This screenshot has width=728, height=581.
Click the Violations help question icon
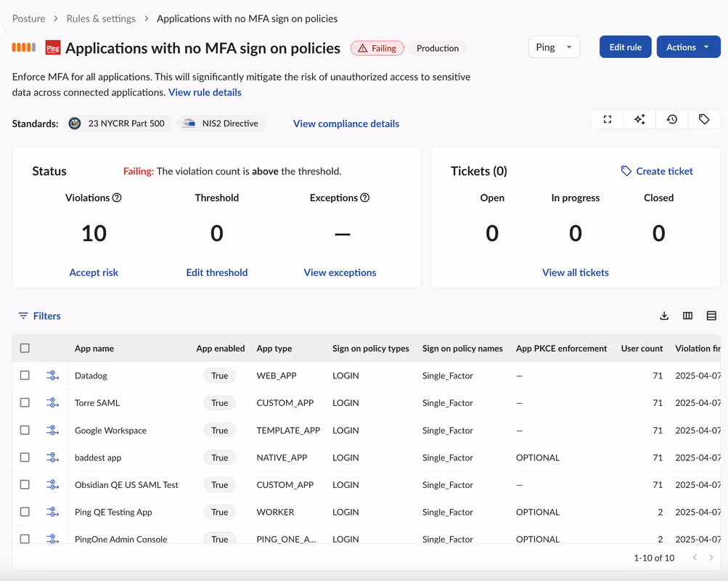click(x=117, y=198)
